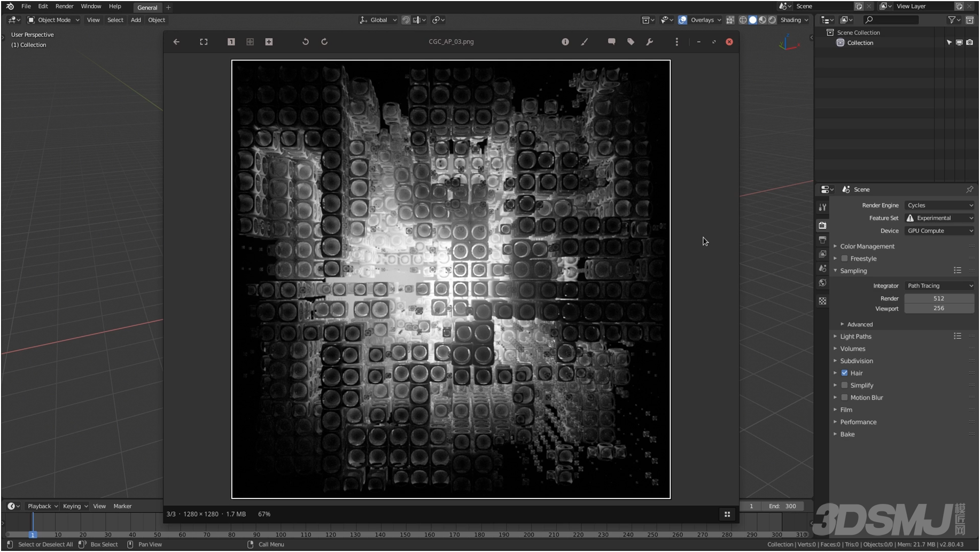Viewport: 980px width, 552px height.
Task: Toggle fullscreen in the image viewer
Action: [204, 42]
